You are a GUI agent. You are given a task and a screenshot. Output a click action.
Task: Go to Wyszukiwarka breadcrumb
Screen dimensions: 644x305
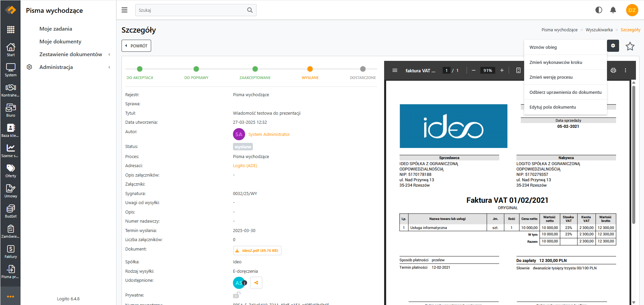(x=599, y=30)
